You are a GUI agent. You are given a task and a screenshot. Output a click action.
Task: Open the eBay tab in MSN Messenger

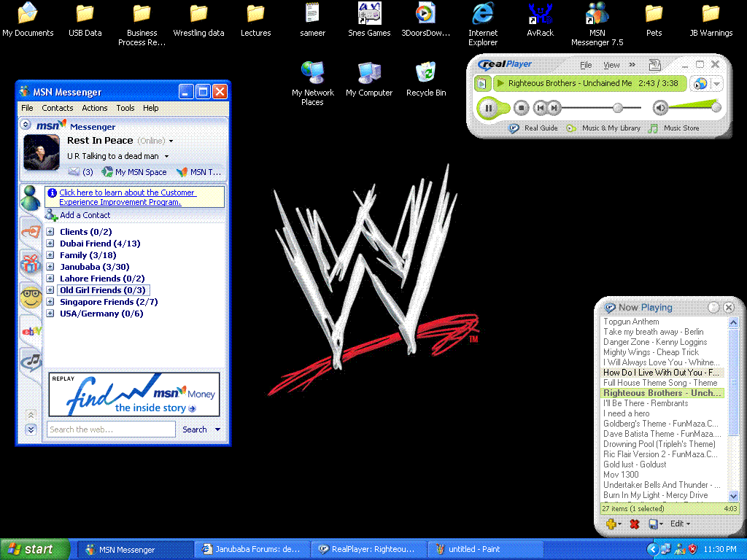point(31,330)
